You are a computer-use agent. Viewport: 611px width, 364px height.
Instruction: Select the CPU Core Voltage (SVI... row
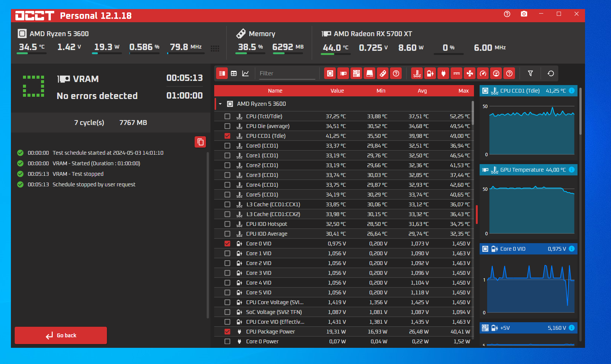343,302
